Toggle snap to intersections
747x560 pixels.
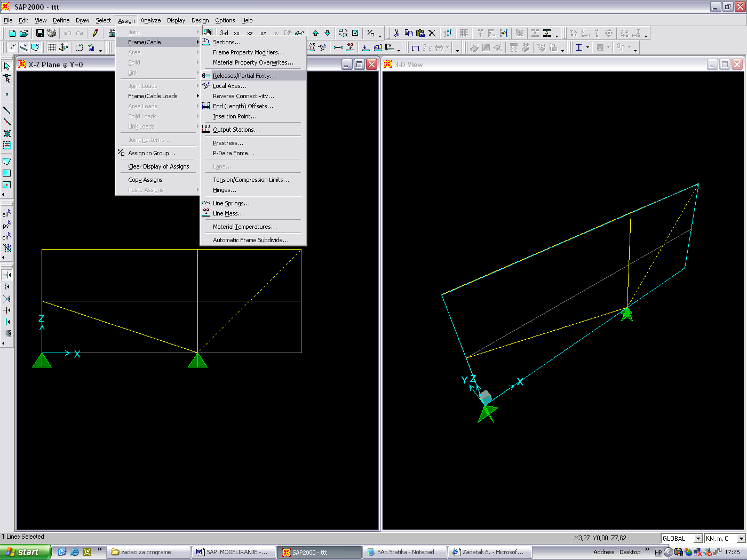7,299
